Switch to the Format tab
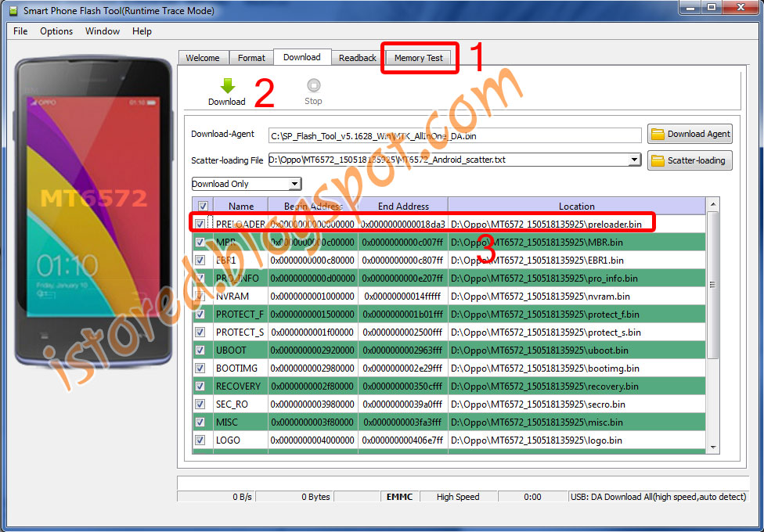The image size is (764, 532). pyautogui.click(x=251, y=57)
